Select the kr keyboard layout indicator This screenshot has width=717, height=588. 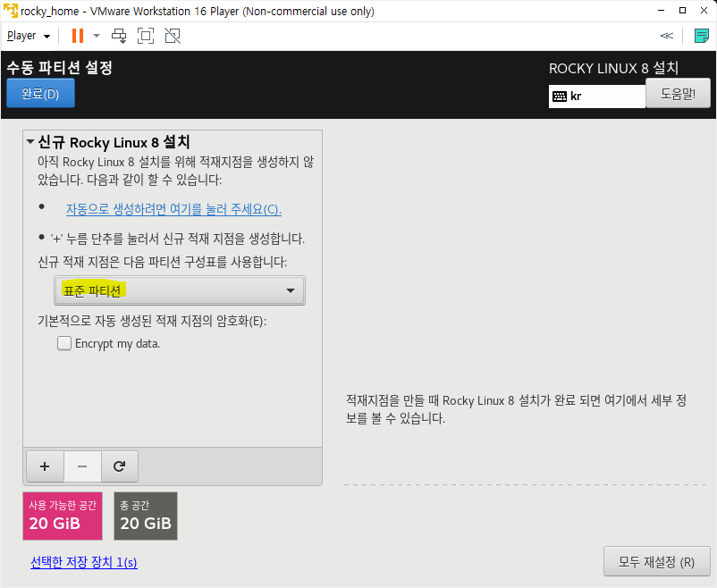pyautogui.click(x=596, y=97)
